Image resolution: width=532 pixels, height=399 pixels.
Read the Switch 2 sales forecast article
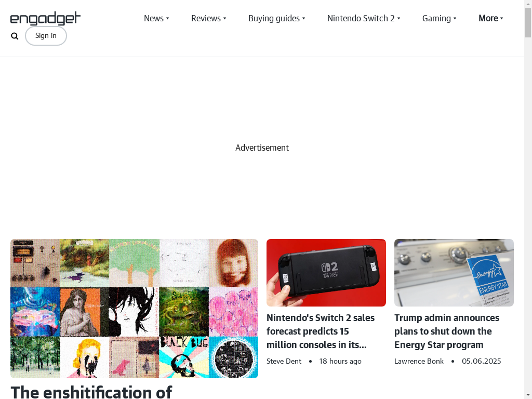click(321, 331)
